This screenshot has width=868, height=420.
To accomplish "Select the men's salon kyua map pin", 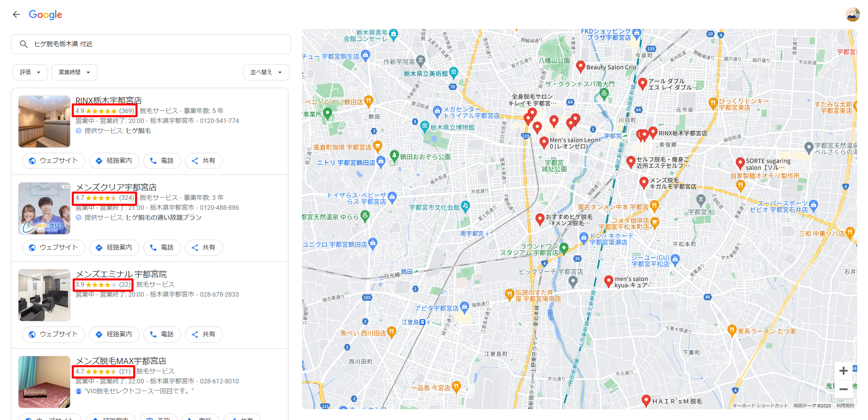I will (609, 281).
